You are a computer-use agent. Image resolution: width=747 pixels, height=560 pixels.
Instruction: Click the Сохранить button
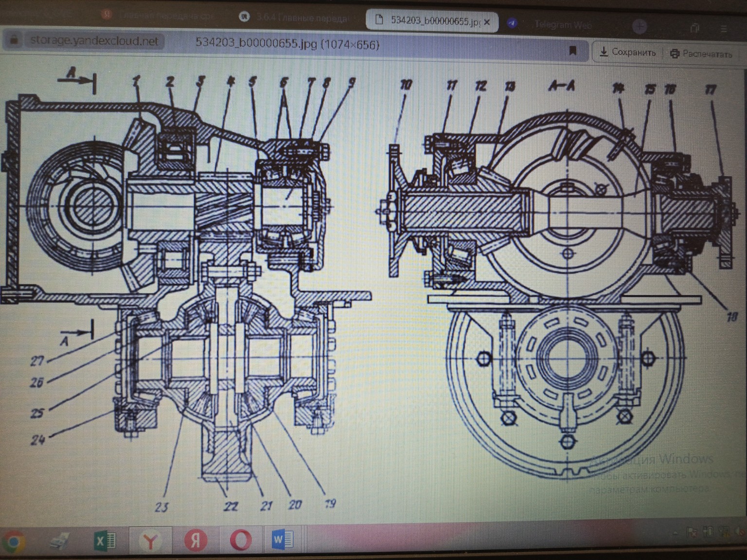628,52
